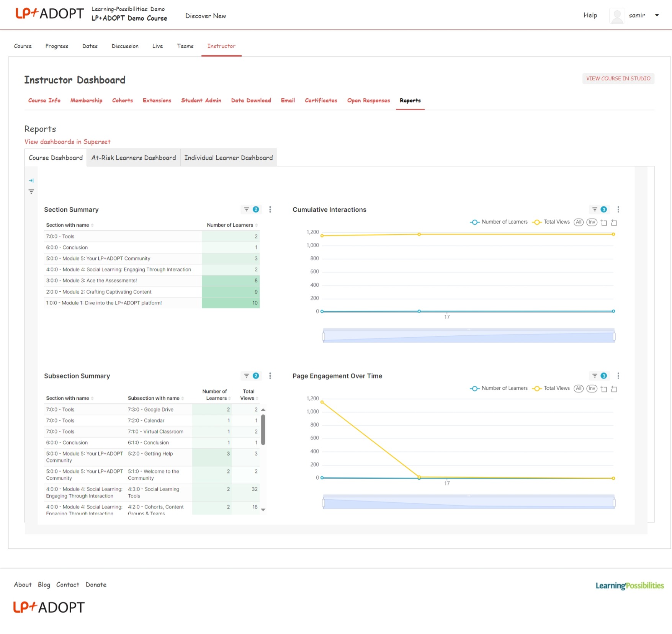Open the Open Responses tab

click(x=368, y=100)
